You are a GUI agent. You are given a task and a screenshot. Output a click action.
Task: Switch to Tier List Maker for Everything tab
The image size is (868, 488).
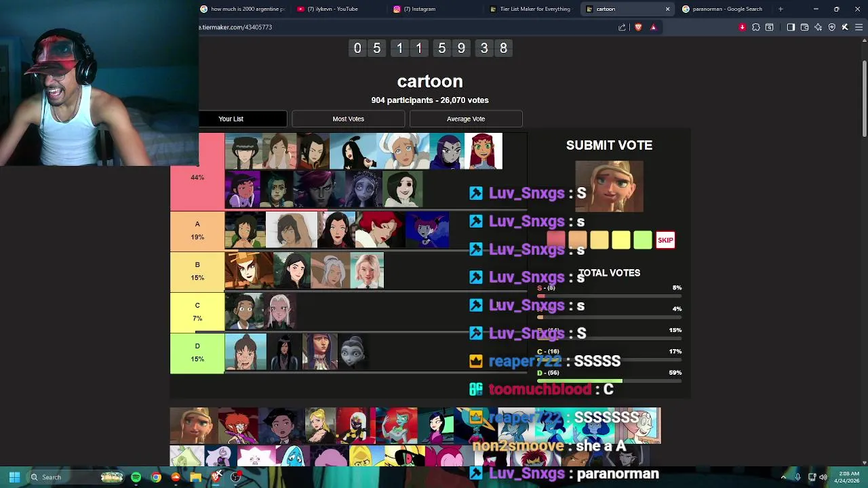[x=530, y=9]
